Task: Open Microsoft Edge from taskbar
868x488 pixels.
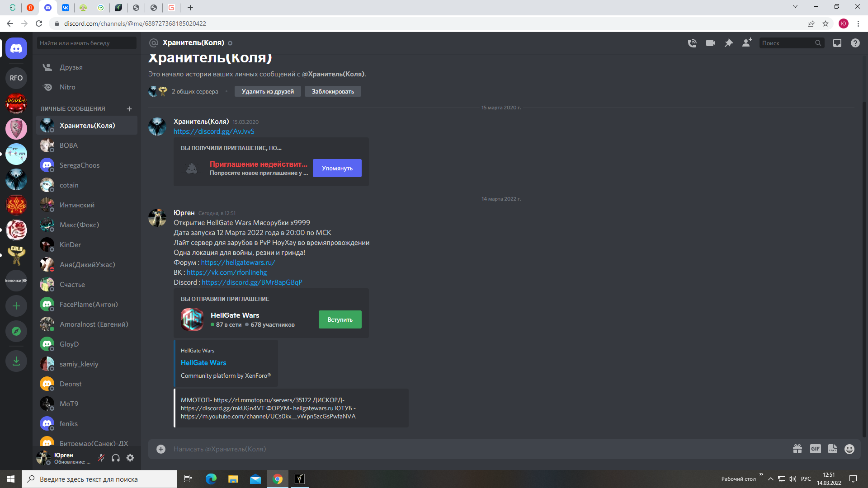Action: click(x=211, y=479)
